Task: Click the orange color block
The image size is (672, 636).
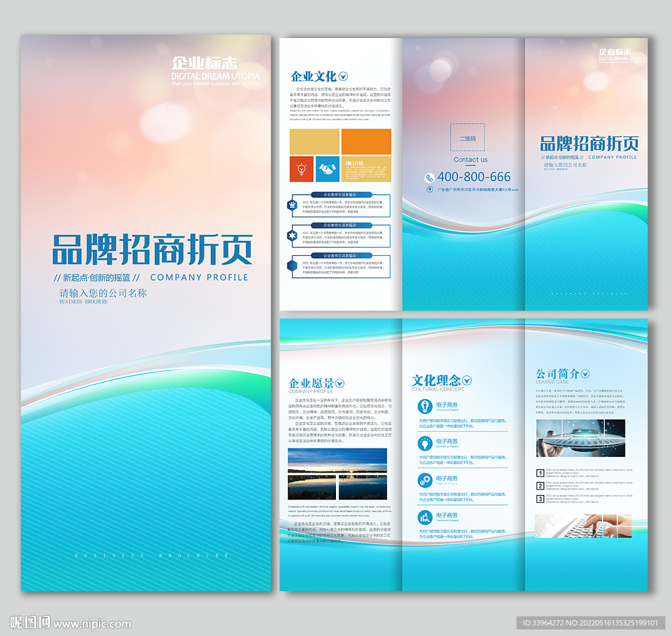Action: click(x=366, y=141)
